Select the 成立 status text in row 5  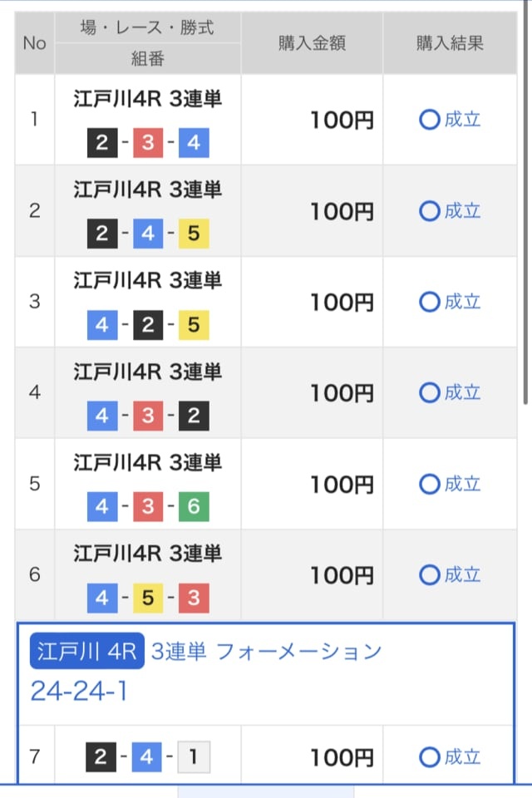[463, 484]
